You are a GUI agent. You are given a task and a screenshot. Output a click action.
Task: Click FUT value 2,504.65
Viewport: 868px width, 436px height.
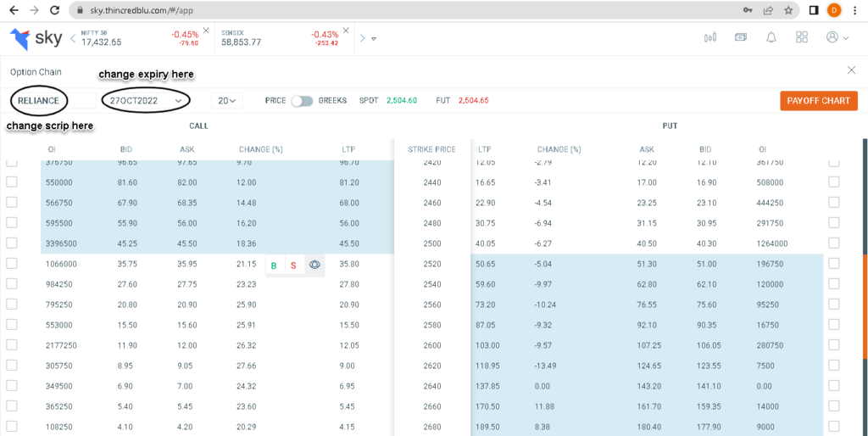pos(473,100)
